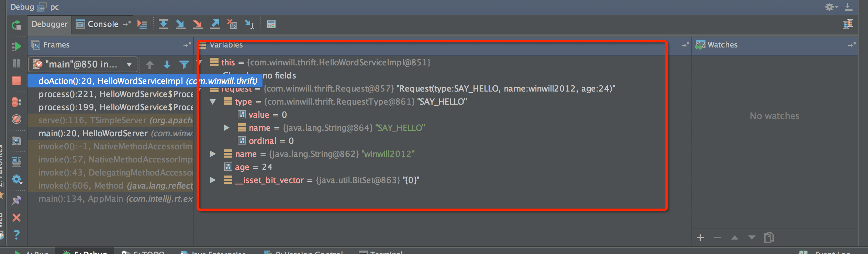
Task: Select frame invoke():43 DelegatingMethodAccessor
Action: 111,172
